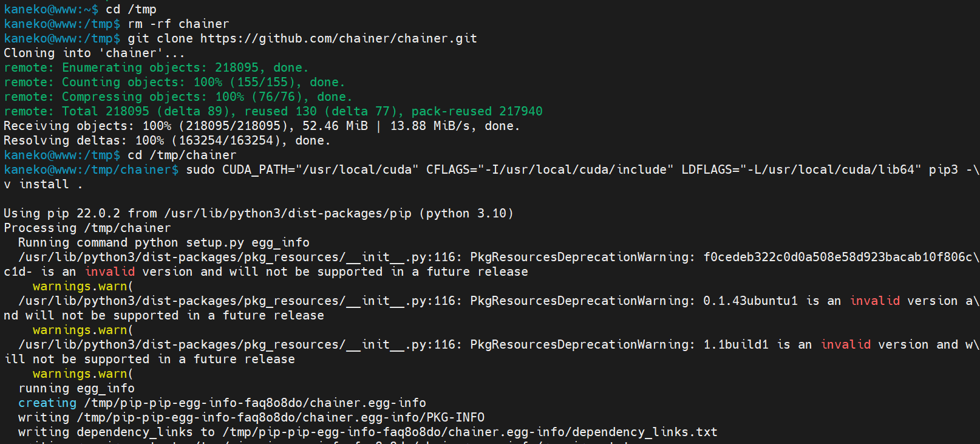Click 'pack-reused 217940' text
Screen dimensions: 980x444
click(477, 111)
